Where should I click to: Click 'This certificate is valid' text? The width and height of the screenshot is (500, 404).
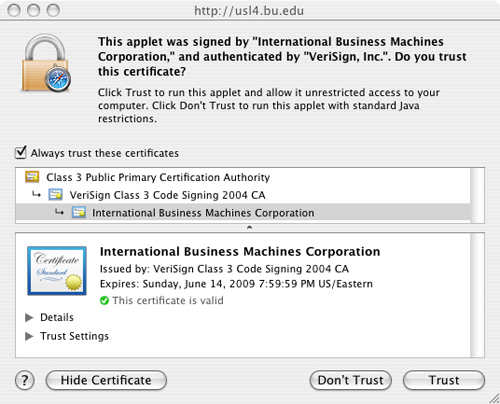tap(168, 301)
